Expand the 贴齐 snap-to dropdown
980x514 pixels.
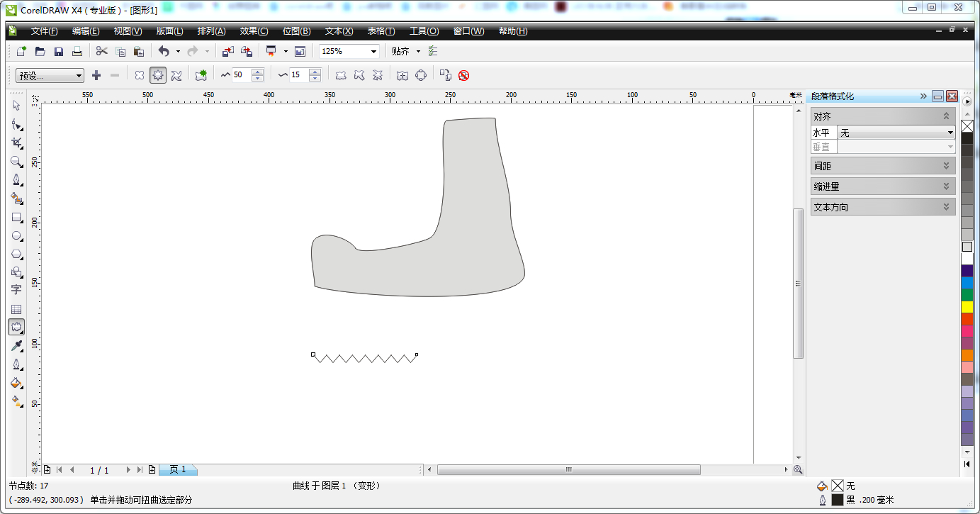418,51
